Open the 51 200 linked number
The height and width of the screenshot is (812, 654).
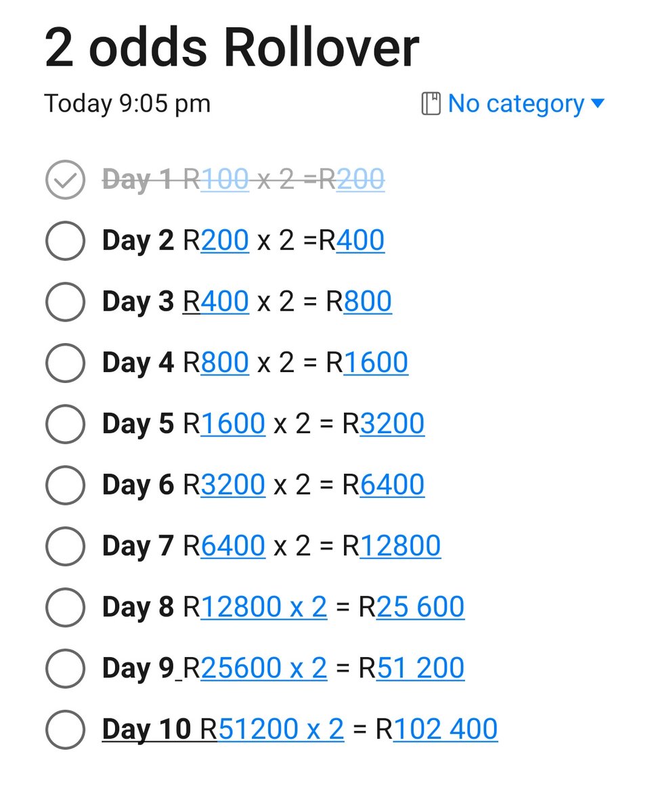click(420, 668)
